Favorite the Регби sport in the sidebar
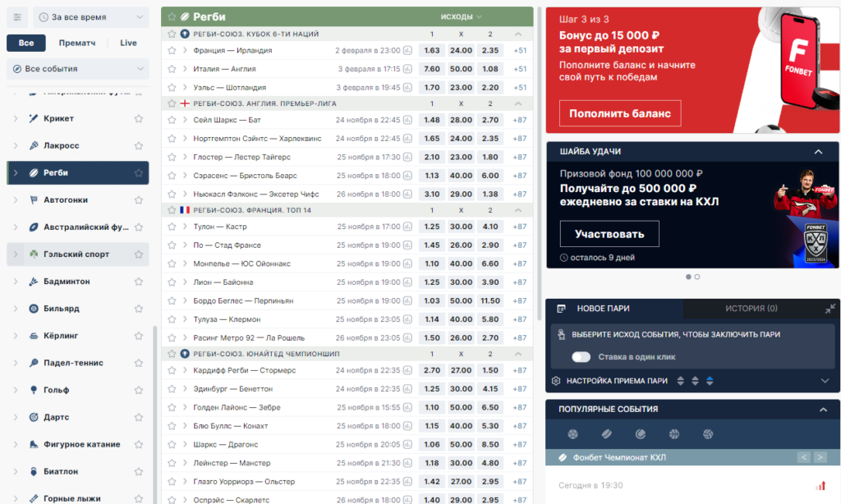The image size is (841, 504). point(138,172)
